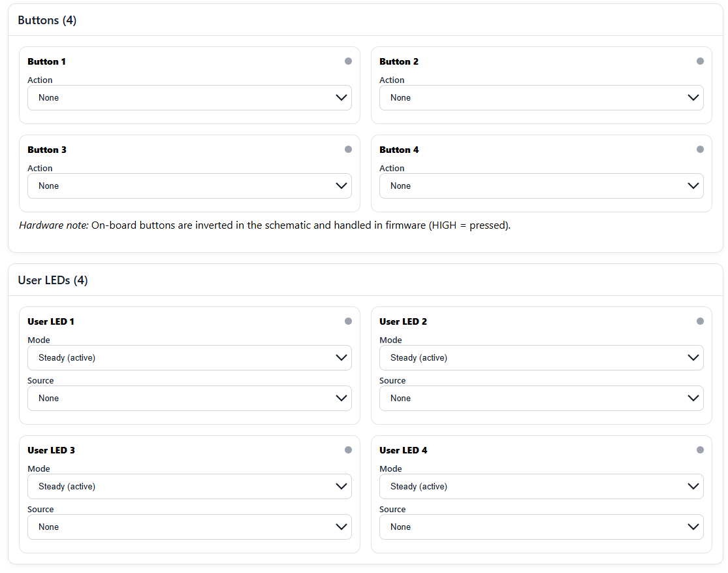This screenshot has height=573, width=728.
Task: Click Source label under User LED 2
Action: click(392, 381)
